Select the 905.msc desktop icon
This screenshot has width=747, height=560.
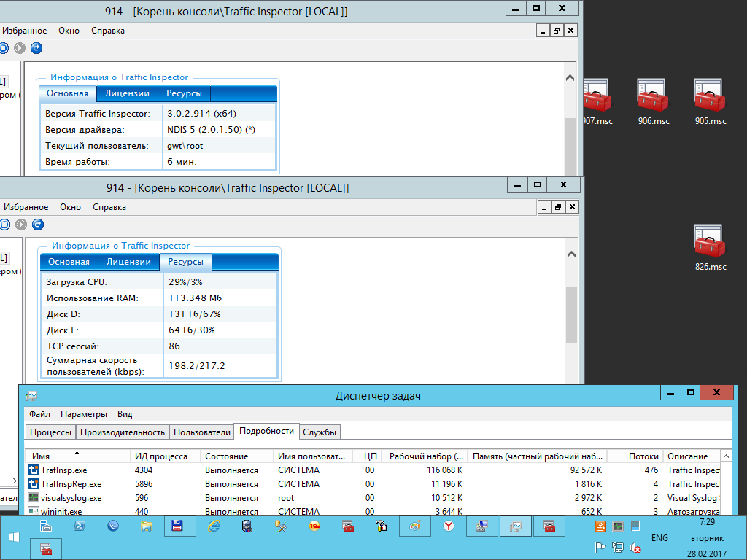pyautogui.click(x=711, y=102)
